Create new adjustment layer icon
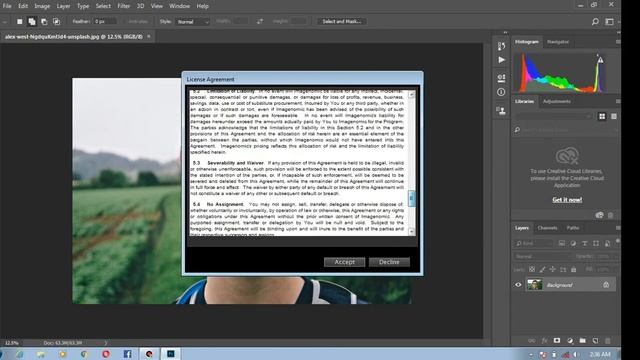The image size is (640, 360). (570, 340)
